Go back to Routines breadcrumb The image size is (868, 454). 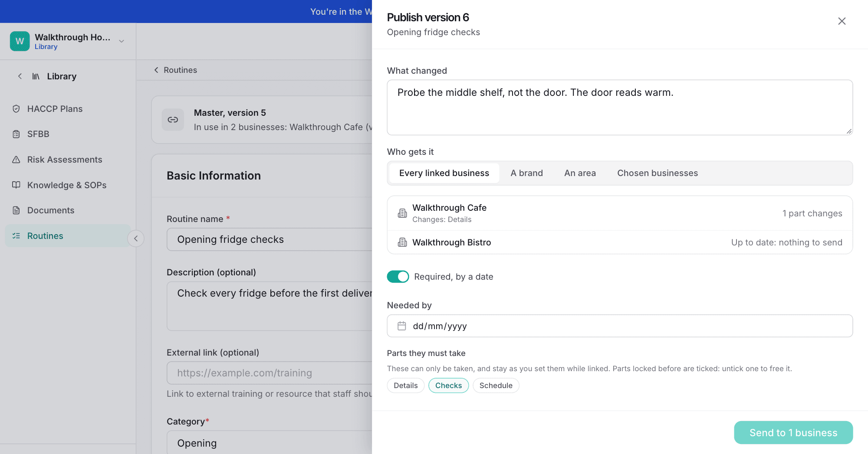pyautogui.click(x=175, y=70)
